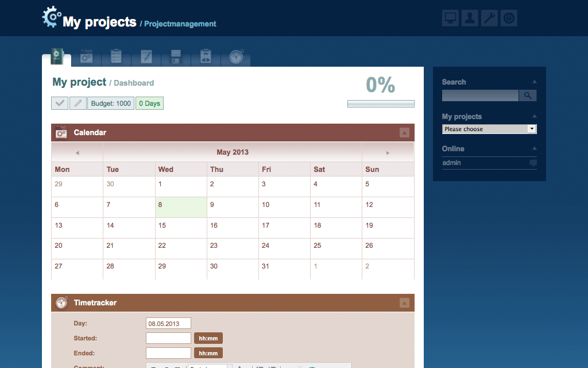Switch to the Tasklists clipboard tab
The image size is (588, 368).
click(x=117, y=56)
